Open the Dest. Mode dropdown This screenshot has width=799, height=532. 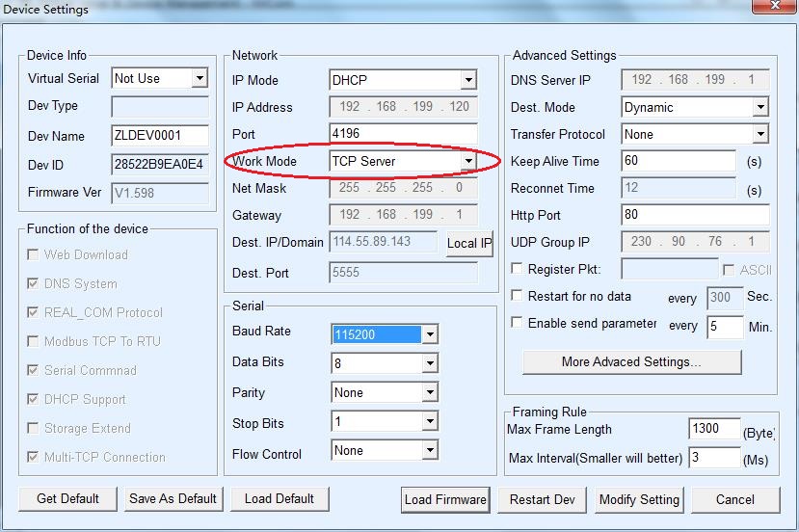759,107
